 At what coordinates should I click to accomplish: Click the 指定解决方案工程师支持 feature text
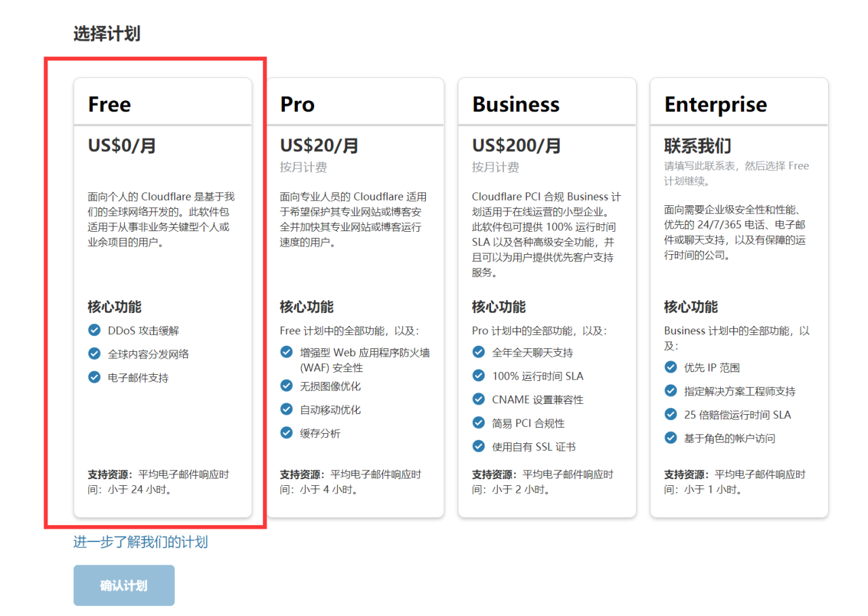point(740,392)
